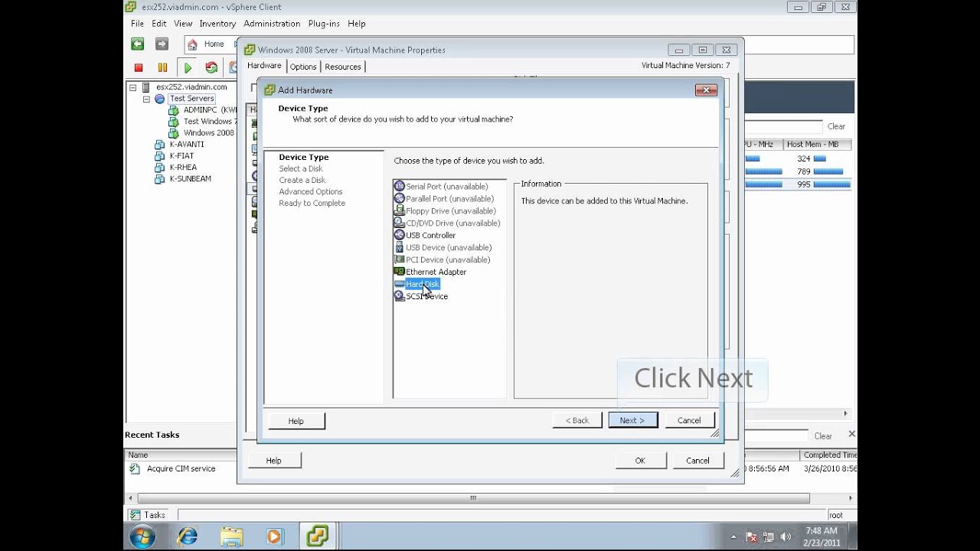
Task: Click the K-FIAT resource pool icon
Action: (x=160, y=156)
